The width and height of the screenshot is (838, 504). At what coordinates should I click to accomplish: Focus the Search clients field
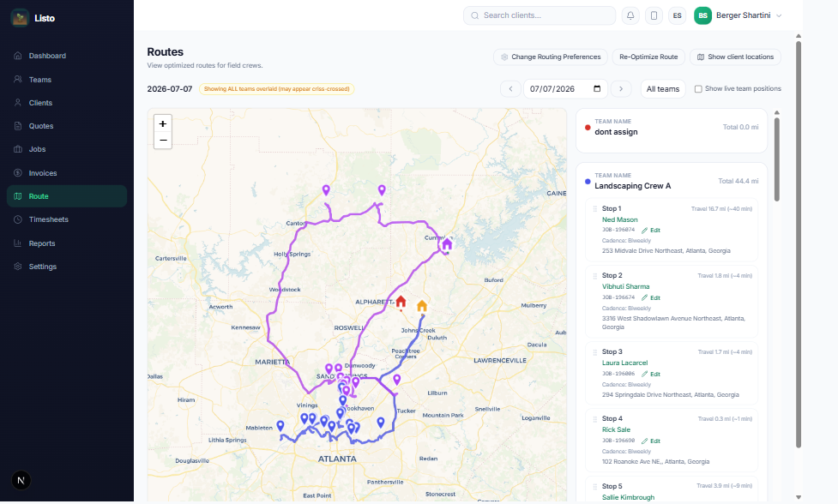[540, 15]
